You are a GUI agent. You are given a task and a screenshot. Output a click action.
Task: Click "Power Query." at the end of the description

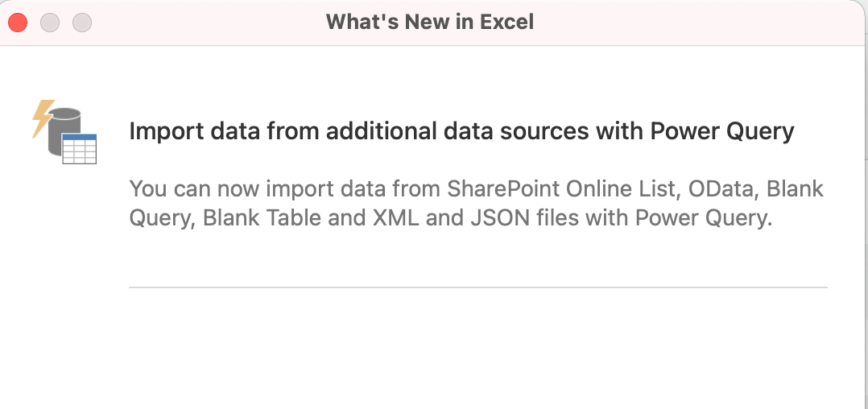click(x=704, y=218)
